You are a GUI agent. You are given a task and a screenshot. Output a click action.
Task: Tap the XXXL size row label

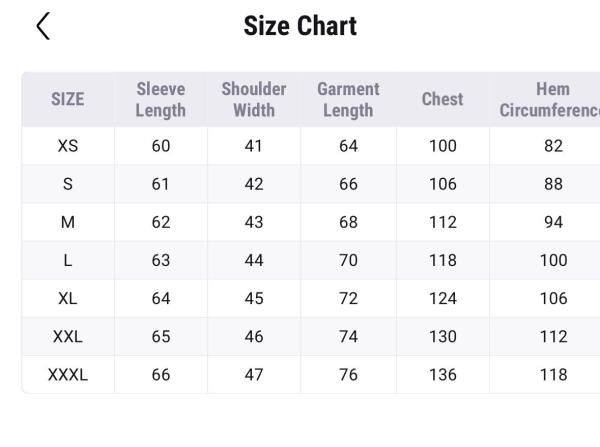[x=68, y=375]
